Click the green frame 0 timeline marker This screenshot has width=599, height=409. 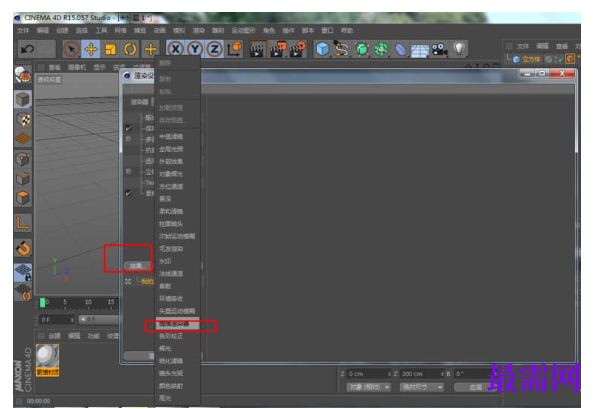click(42, 302)
